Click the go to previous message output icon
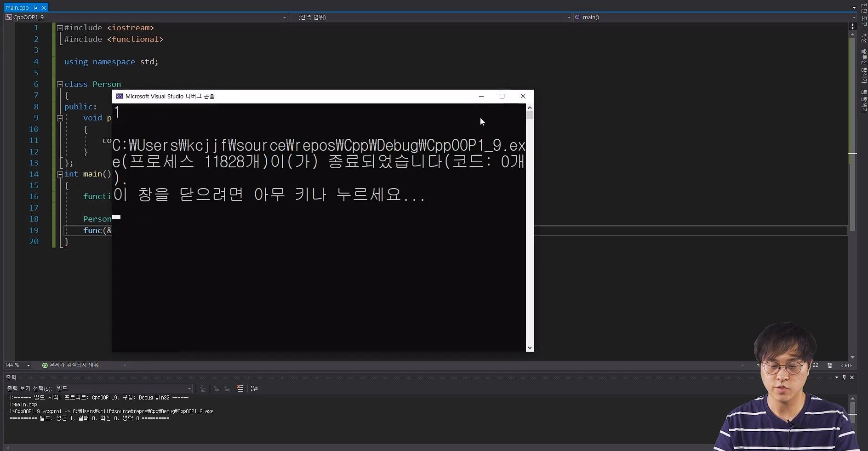This screenshot has width=868, height=451. click(217, 388)
